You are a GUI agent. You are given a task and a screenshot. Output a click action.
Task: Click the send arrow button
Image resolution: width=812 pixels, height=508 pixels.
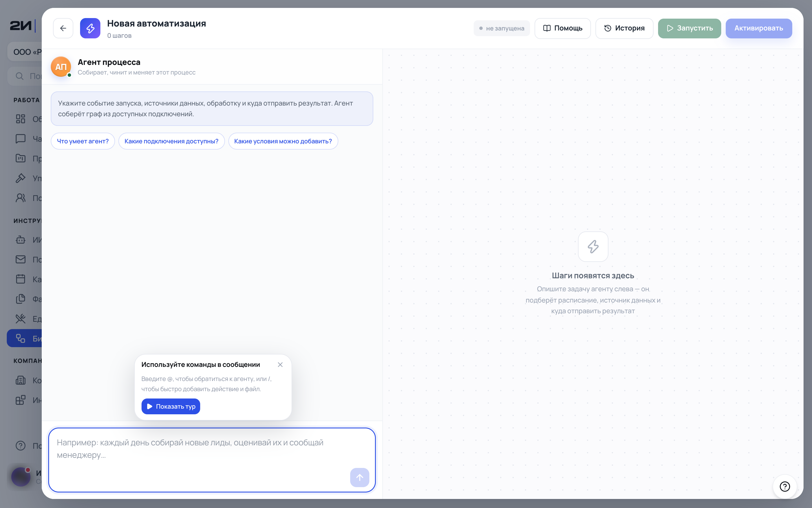point(360,478)
